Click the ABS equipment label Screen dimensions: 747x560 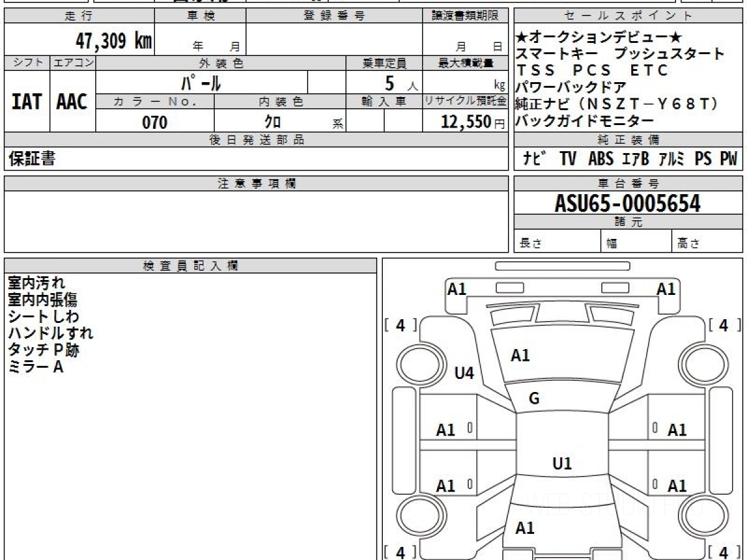tap(601, 159)
